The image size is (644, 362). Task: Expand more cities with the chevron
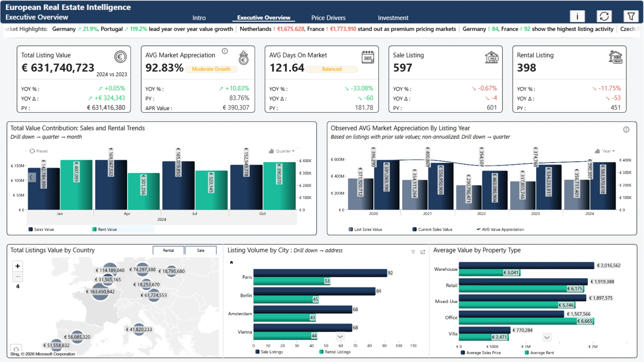340,337
